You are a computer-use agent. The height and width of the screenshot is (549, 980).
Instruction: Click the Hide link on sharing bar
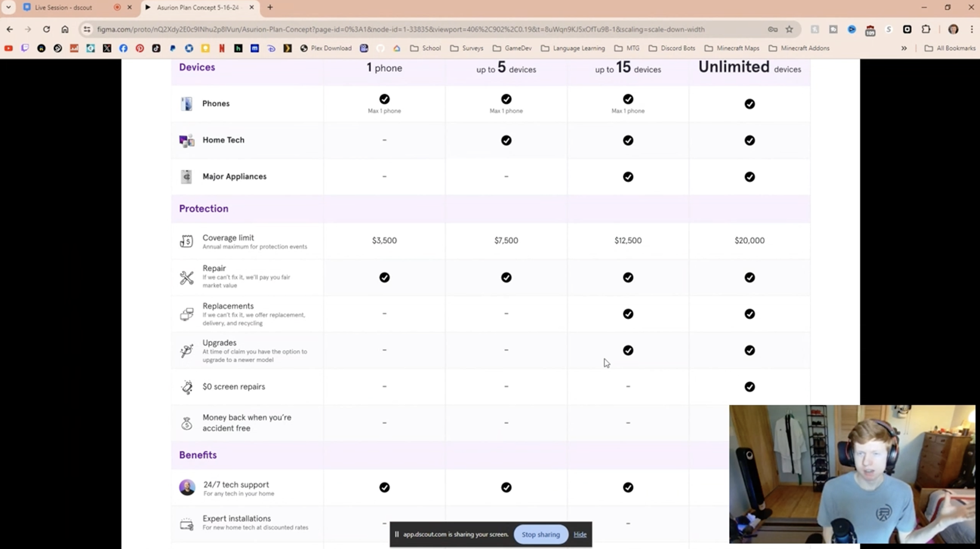click(x=580, y=534)
